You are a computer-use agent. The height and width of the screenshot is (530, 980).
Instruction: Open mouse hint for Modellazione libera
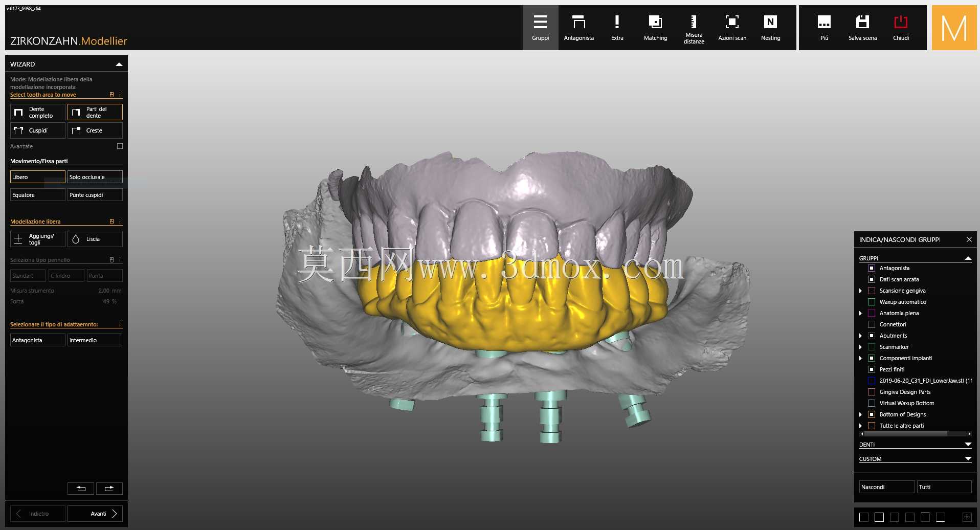pos(112,222)
